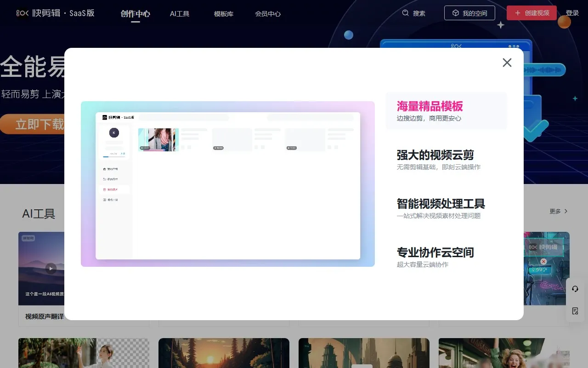Viewport: 588px width, 368px height.
Task: Click the K avatar in the preview sidebar
Action: (113, 132)
